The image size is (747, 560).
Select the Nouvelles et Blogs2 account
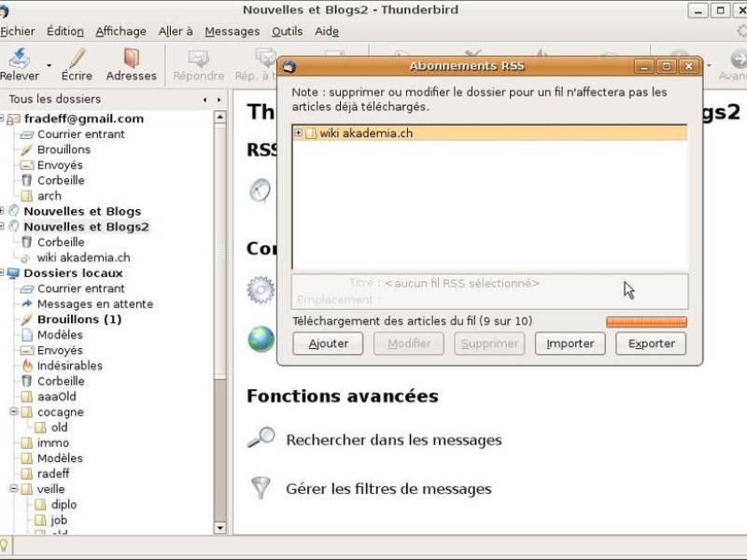[x=86, y=227]
